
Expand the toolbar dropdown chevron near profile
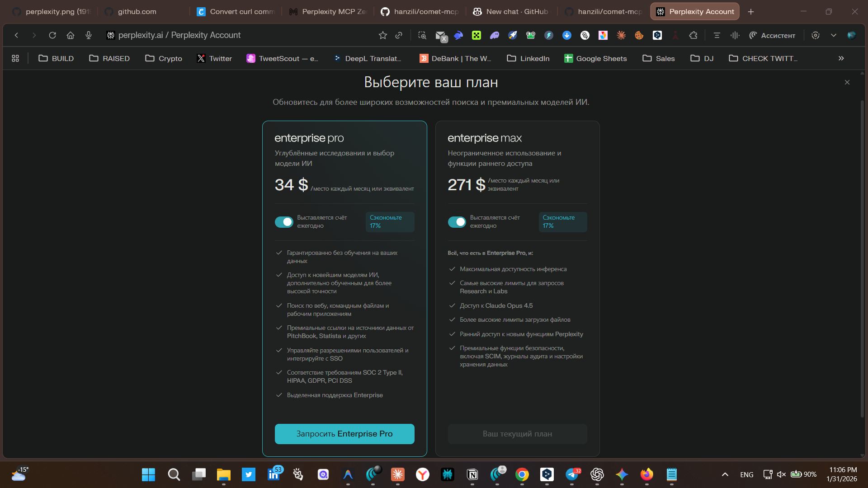point(833,35)
